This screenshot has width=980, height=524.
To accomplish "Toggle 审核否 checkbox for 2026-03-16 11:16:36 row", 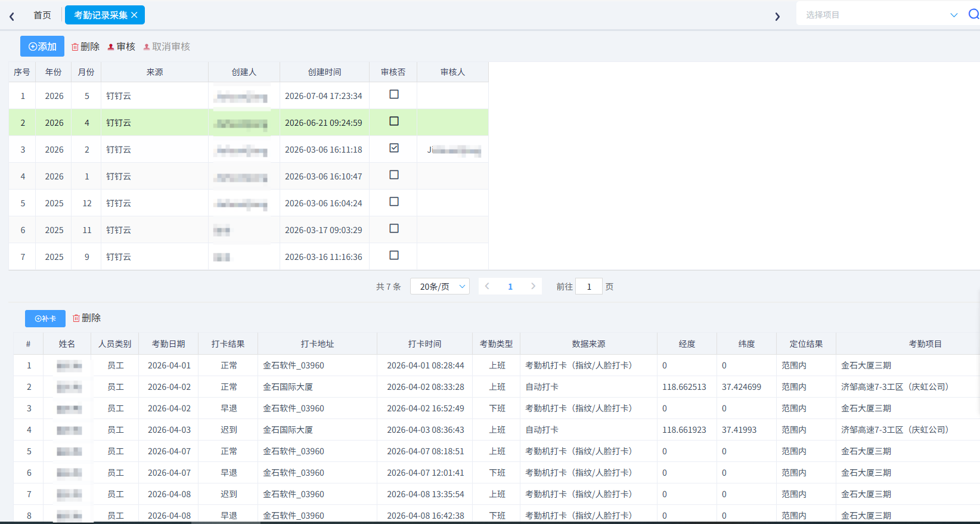I will [x=394, y=255].
